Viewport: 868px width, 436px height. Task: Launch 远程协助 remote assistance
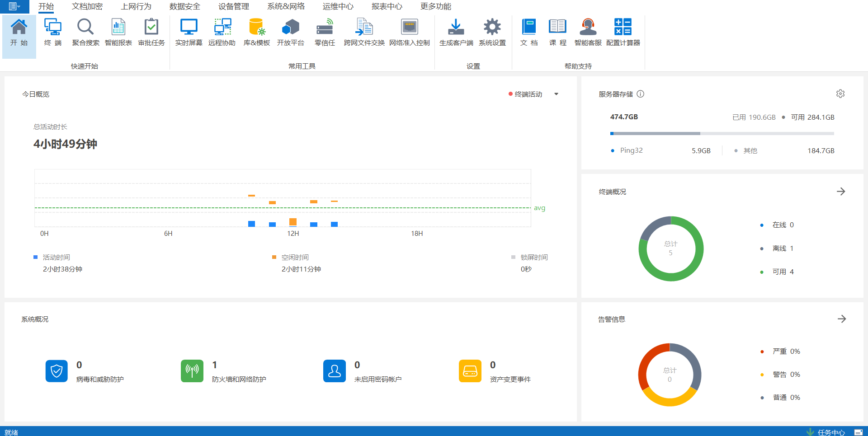coord(222,32)
